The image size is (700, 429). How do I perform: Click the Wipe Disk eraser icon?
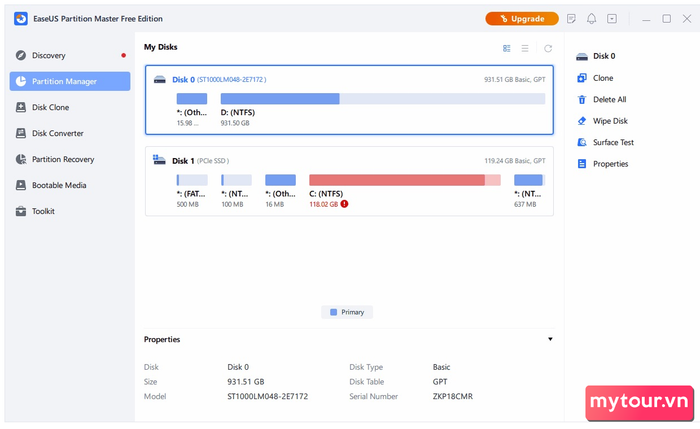(582, 121)
